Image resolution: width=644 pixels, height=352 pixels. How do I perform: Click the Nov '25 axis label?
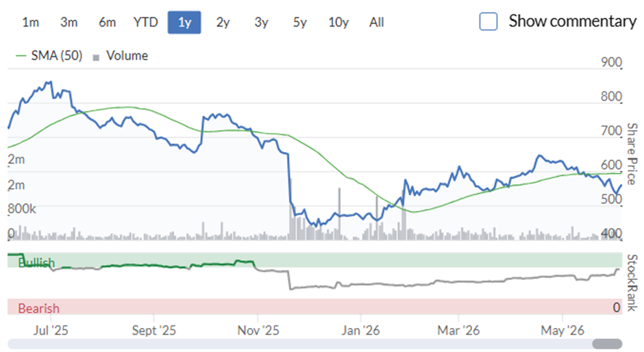(258, 331)
